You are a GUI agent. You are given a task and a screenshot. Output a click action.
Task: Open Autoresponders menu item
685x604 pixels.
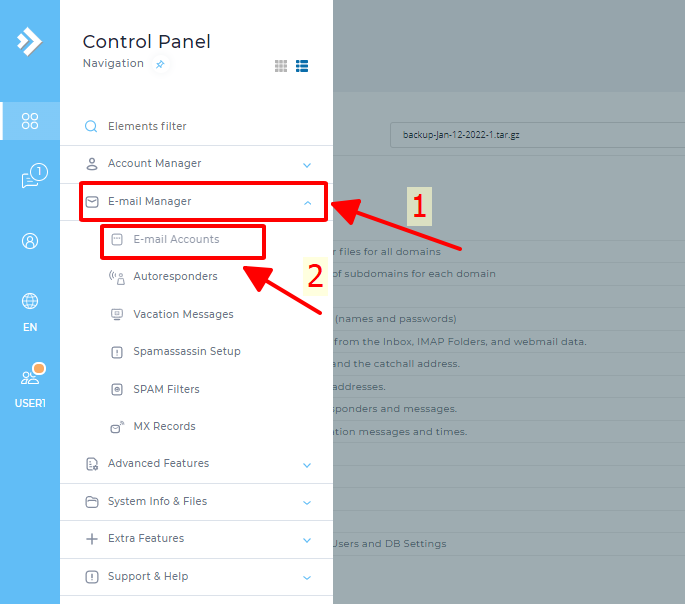click(175, 276)
